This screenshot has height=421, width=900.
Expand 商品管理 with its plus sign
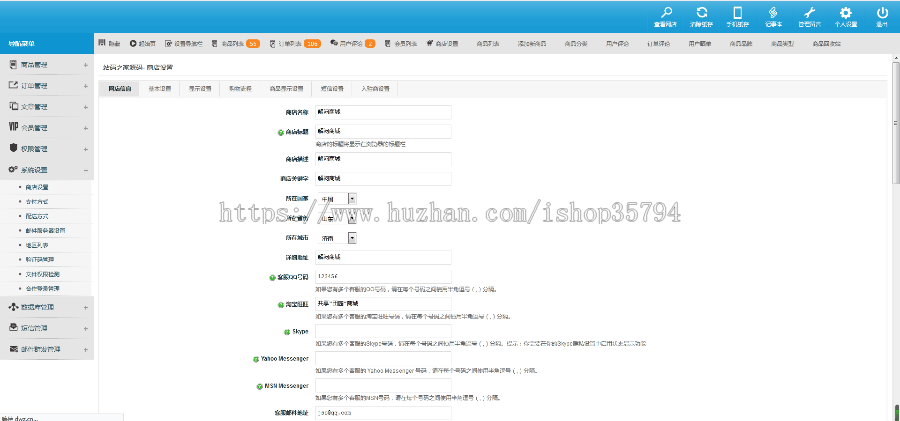(86, 65)
